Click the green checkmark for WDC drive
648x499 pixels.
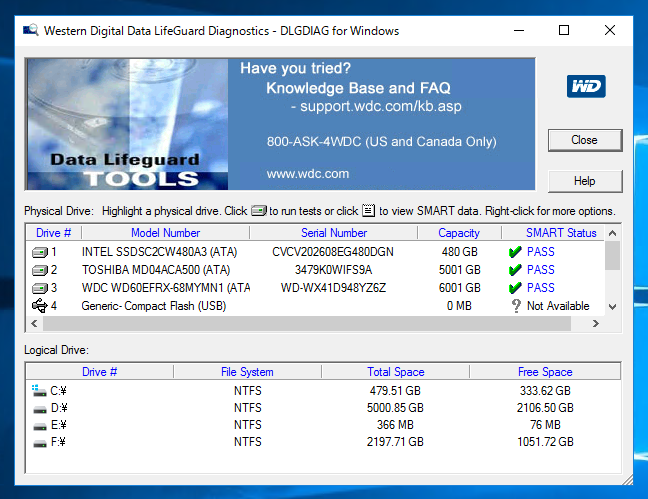[515, 288]
